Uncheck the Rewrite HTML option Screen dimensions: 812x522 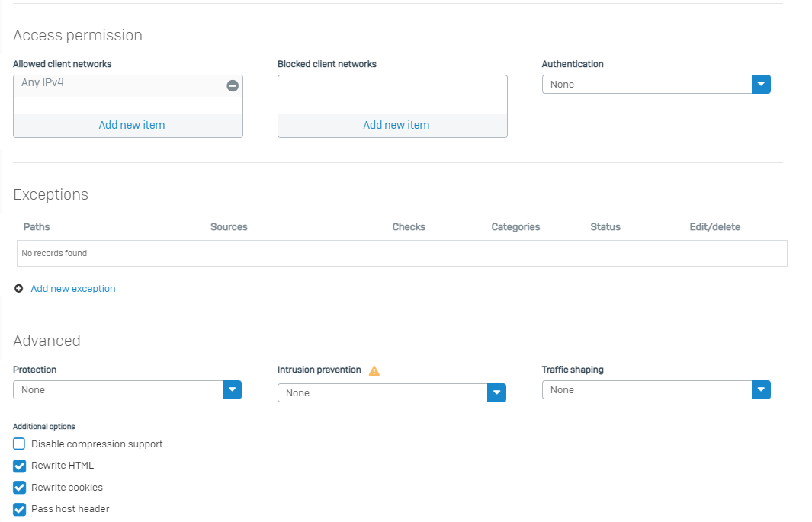coord(20,466)
